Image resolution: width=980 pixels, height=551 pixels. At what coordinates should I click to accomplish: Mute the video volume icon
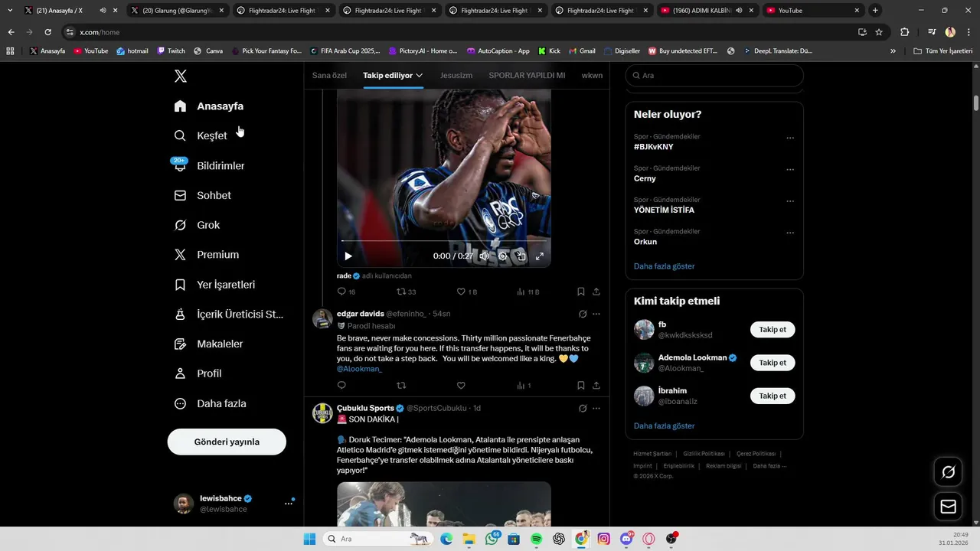coord(485,256)
